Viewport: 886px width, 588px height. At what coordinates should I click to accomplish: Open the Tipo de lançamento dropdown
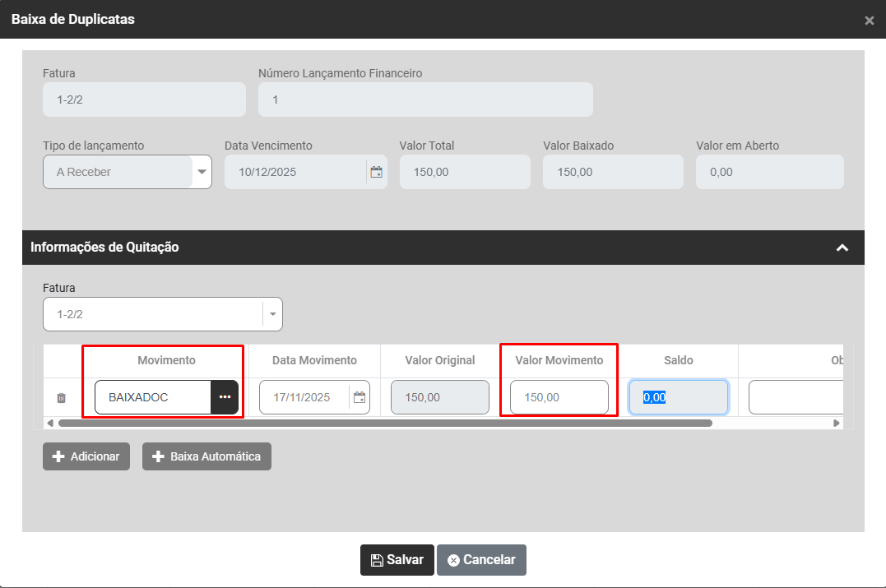pos(202,172)
